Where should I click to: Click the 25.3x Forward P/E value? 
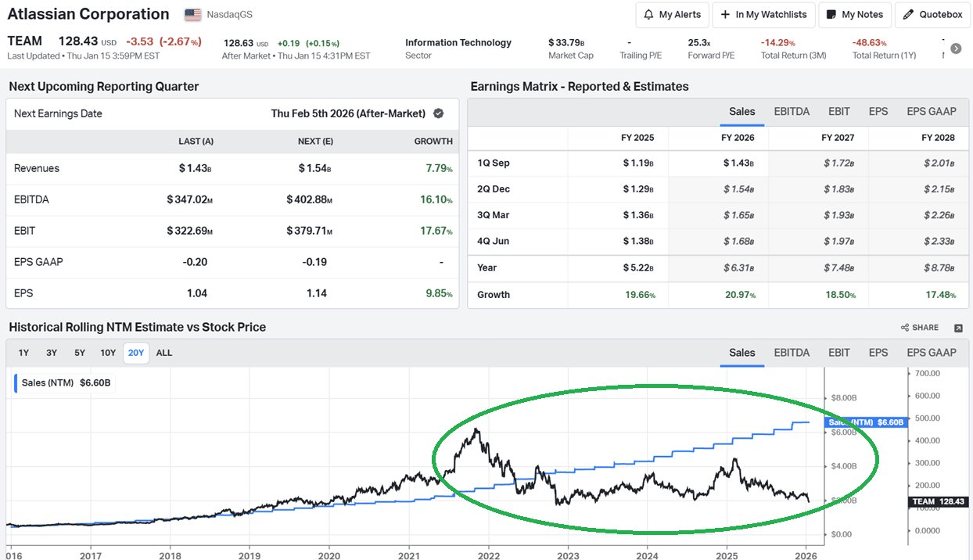click(698, 43)
